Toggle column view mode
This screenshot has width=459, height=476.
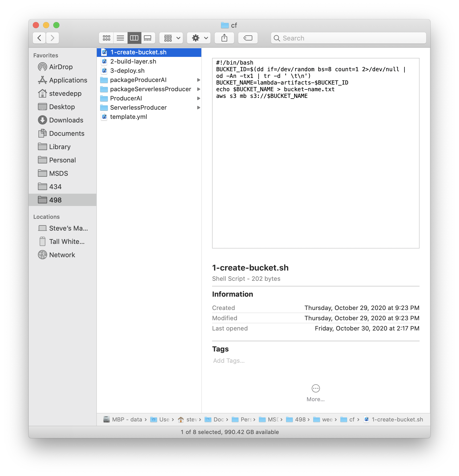click(x=134, y=38)
